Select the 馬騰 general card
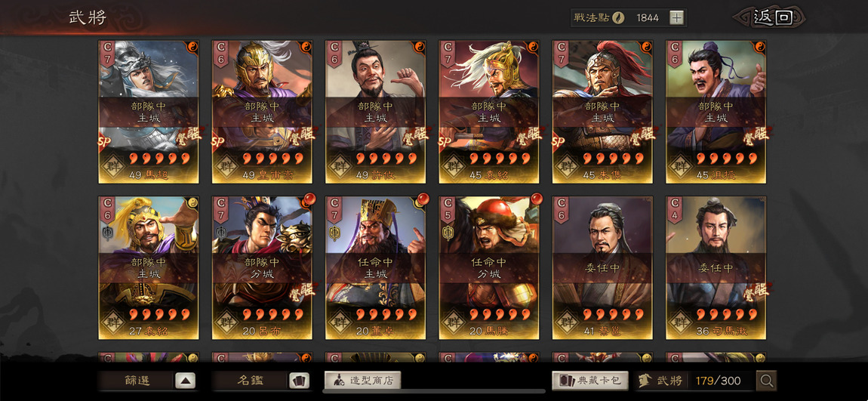The height and width of the screenshot is (401, 868). [x=489, y=267]
